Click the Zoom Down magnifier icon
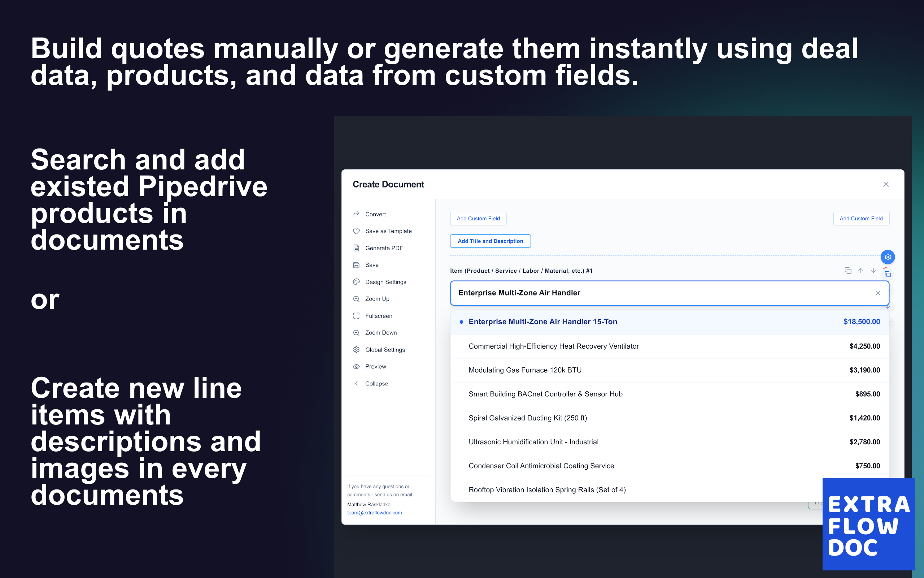Screen dimensions: 924x578 click(x=356, y=333)
